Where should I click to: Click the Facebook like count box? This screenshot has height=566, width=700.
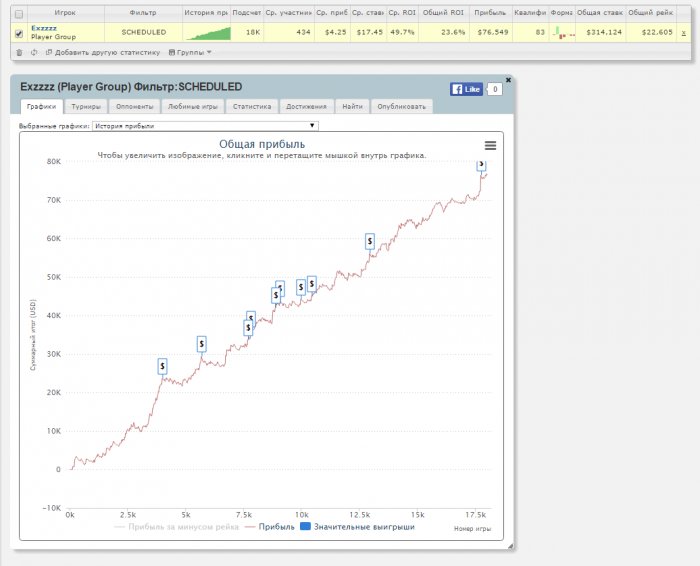[x=495, y=89]
